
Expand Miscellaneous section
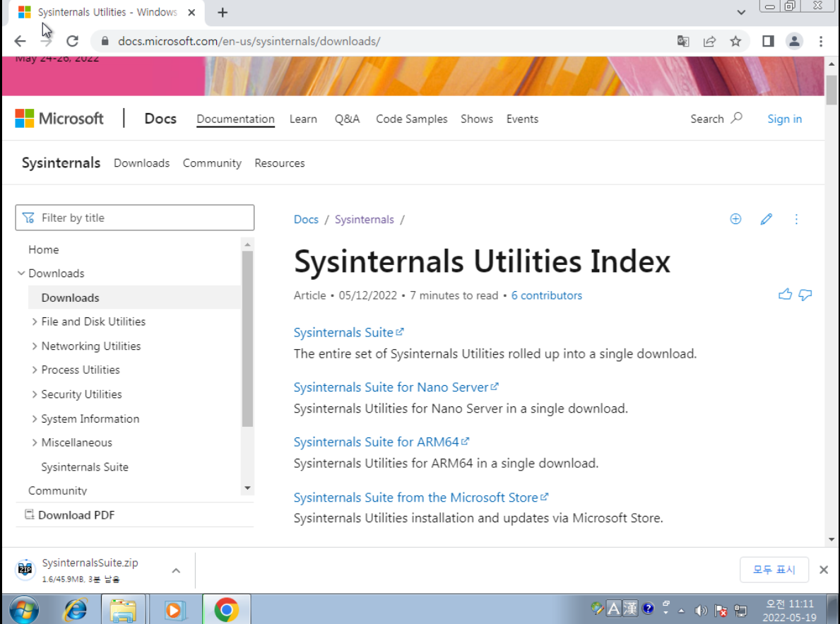pyautogui.click(x=35, y=443)
